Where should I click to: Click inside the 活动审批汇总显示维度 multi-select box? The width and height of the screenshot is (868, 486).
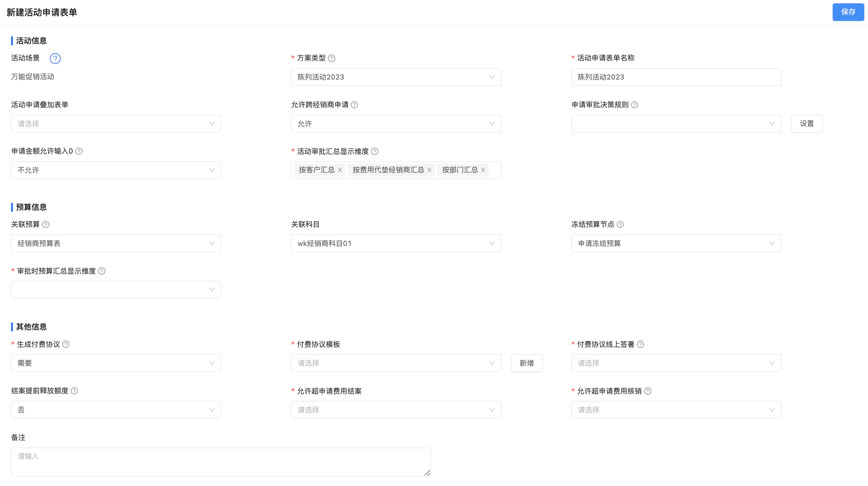(396, 170)
